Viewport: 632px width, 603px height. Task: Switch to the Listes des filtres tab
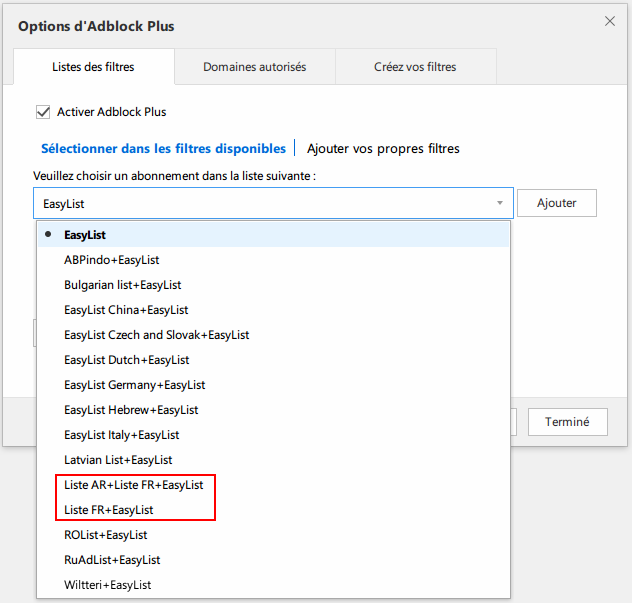(94, 67)
